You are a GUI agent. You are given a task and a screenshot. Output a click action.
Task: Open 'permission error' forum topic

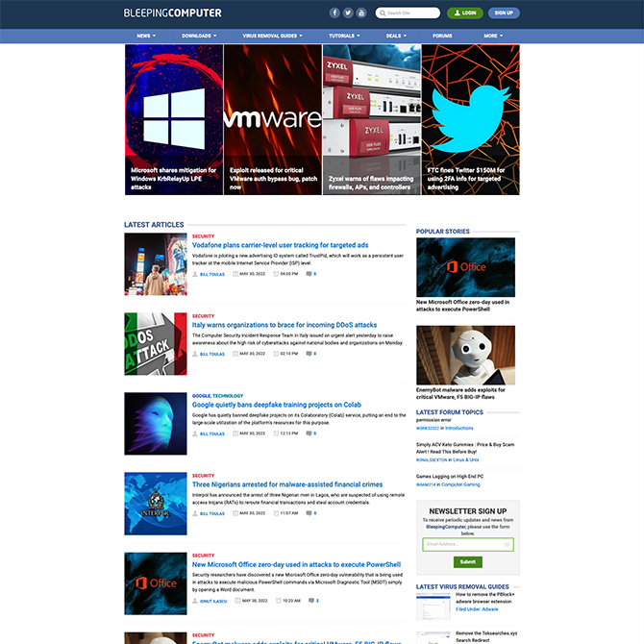click(x=433, y=420)
